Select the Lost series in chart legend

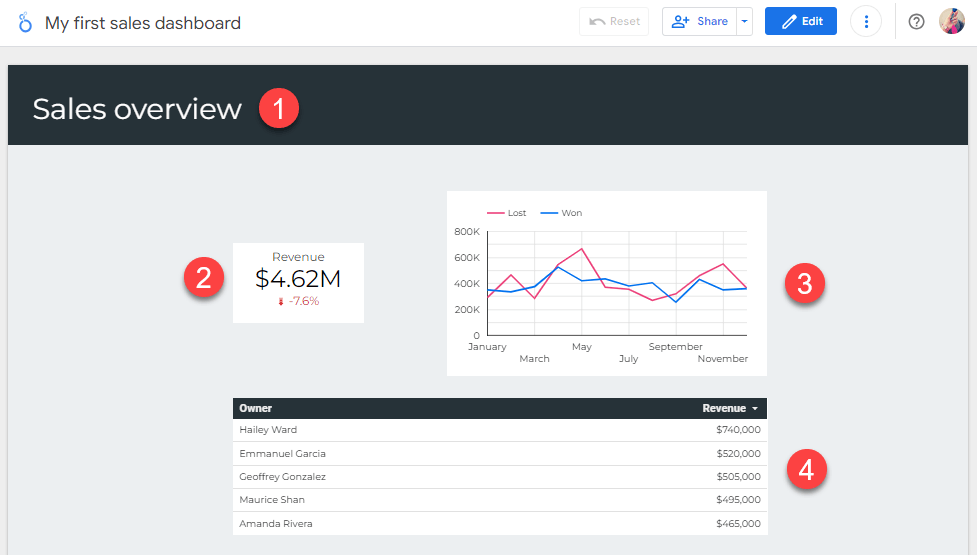(x=506, y=213)
